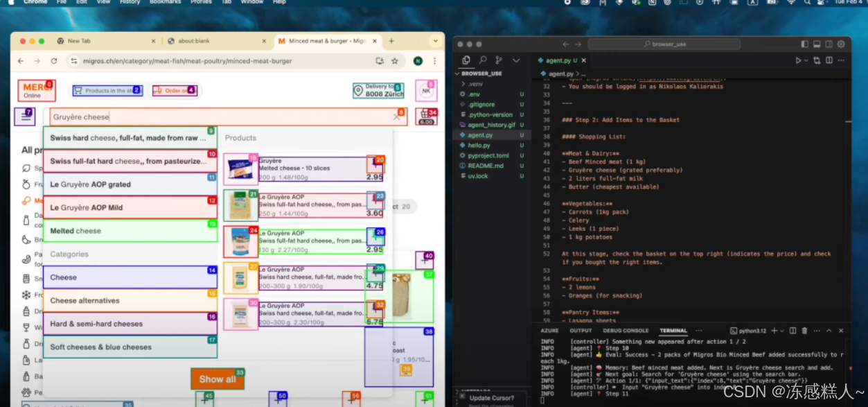Toggle Panel layout icon in VS Code title bar

coord(817,44)
